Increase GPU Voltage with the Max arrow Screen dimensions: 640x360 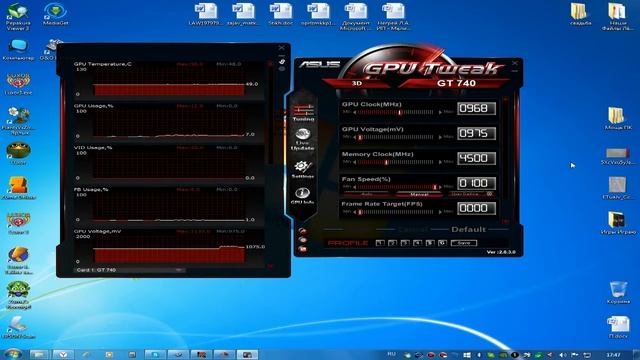click(x=440, y=138)
